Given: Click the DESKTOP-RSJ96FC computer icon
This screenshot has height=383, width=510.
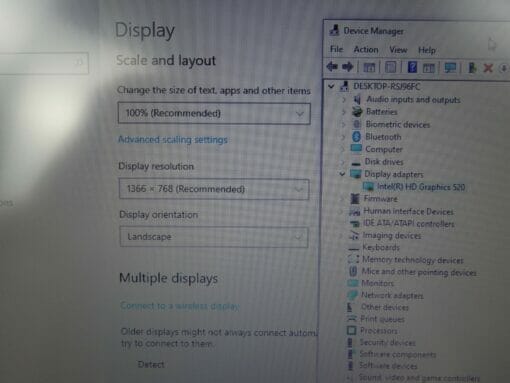Looking at the screenshot, I should (x=344, y=86).
